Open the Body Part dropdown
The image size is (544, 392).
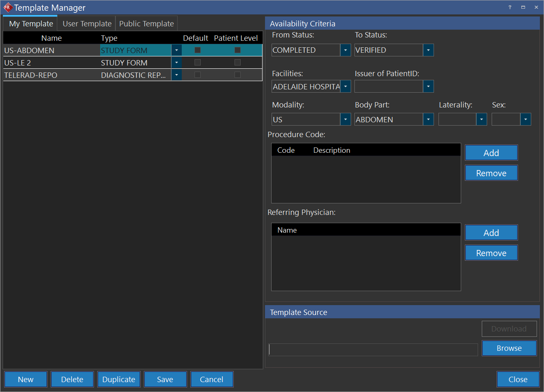[x=428, y=119]
